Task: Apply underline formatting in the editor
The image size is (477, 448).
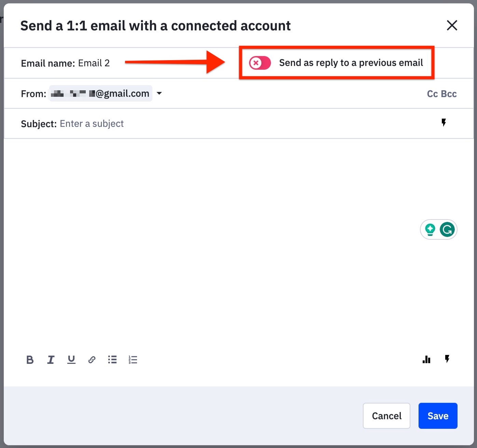Action: point(71,359)
